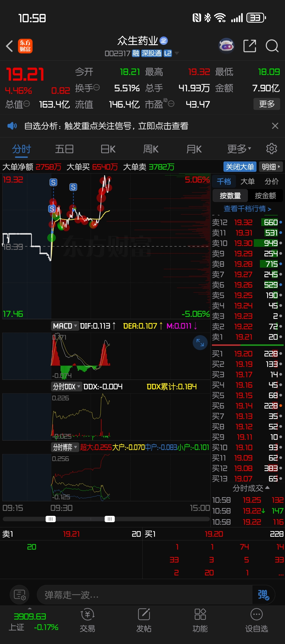Open 交易 trading icon
This screenshot has height=644, width=285.
tap(88, 620)
